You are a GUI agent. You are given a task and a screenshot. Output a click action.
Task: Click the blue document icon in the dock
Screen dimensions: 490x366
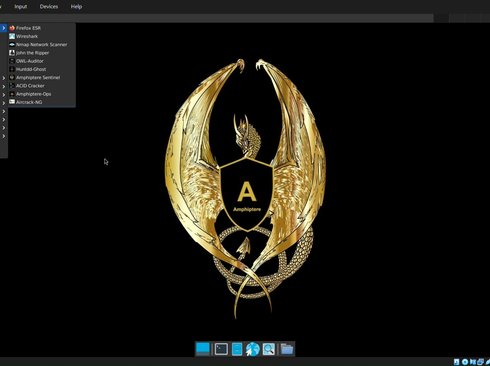point(237,349)
